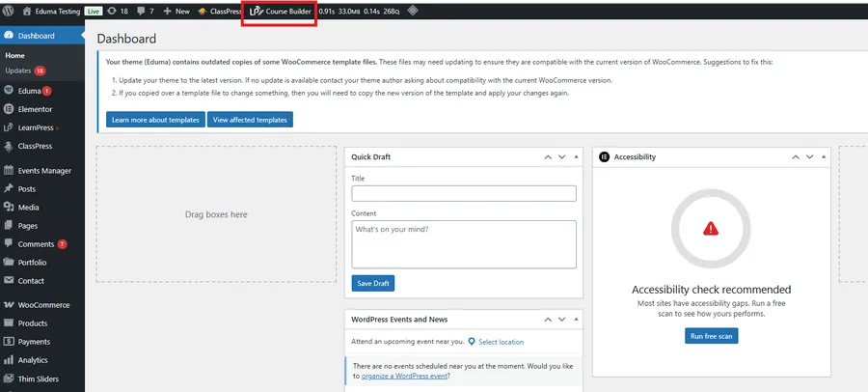This screenshot has height=392, width=868.
Task: Open the ClassPress sidebar menu
Action: (x=42, y=146)
